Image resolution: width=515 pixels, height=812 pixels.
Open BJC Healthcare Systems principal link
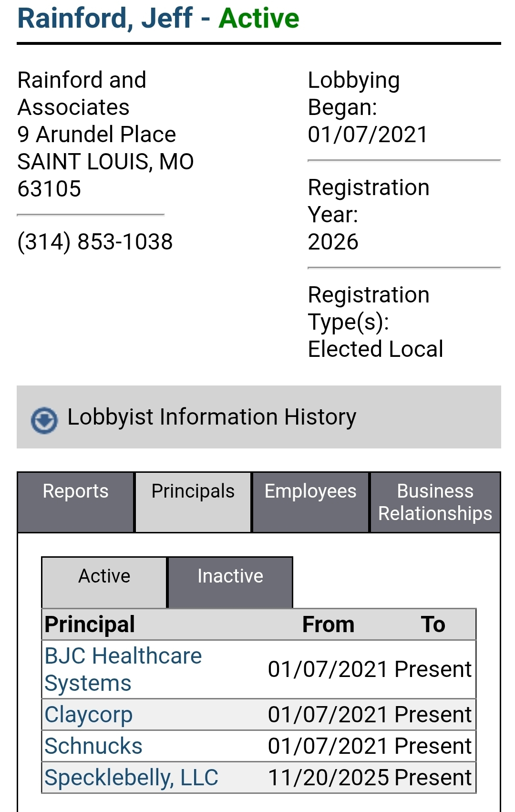pos(123,669)
